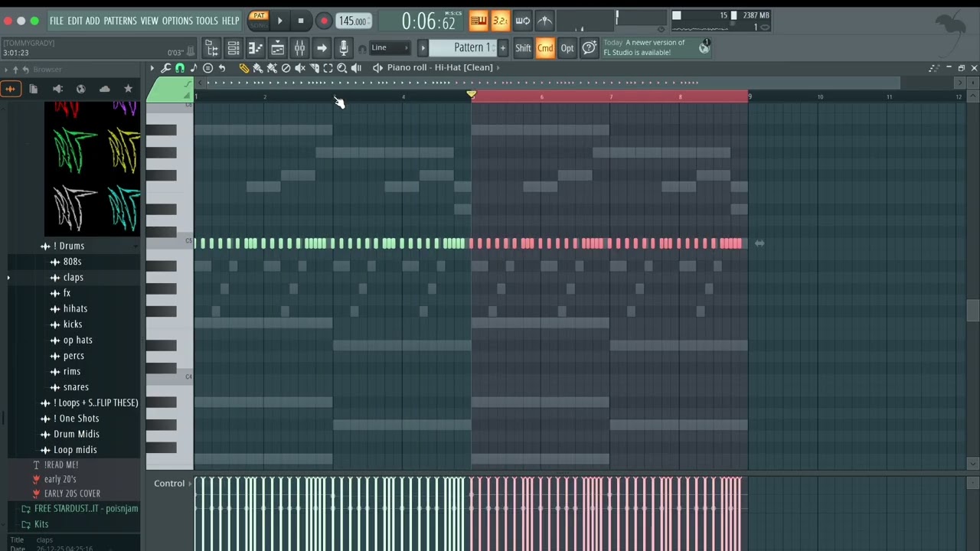Toggle the loop recording button

point(522,21)
